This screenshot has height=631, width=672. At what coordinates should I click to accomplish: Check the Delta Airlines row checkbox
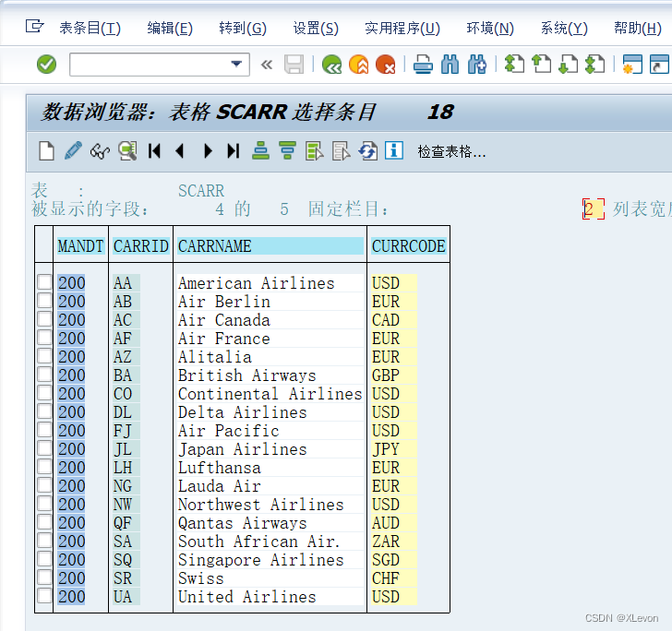click(x=44, y=411)
